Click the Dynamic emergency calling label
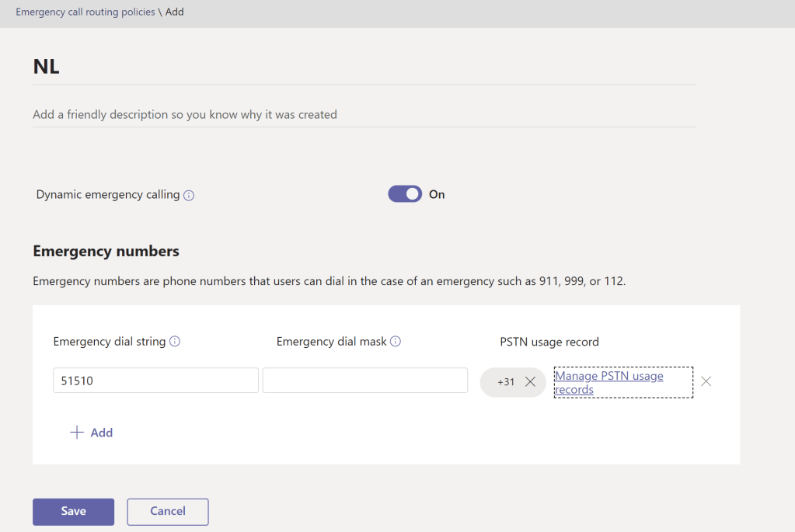 pos(108,194)
